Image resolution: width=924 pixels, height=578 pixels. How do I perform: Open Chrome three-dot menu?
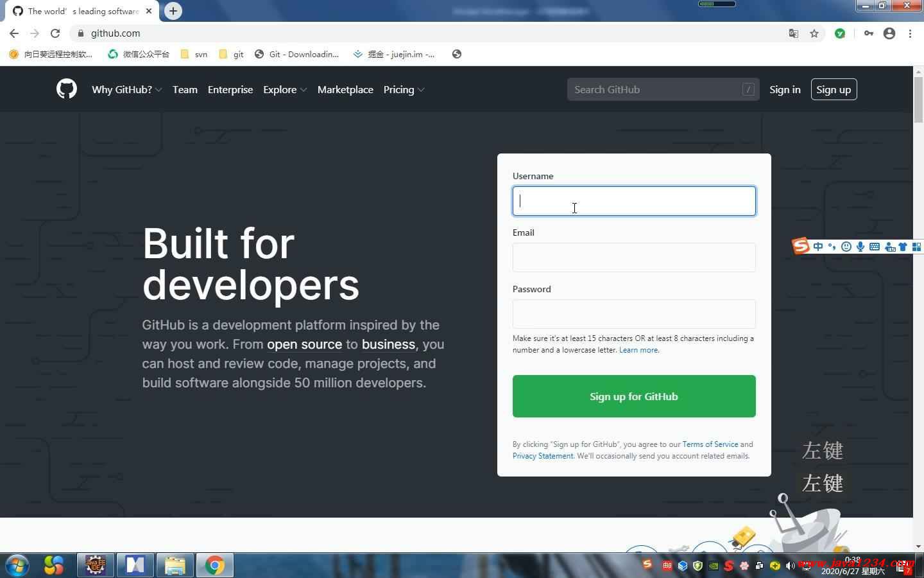910,33
